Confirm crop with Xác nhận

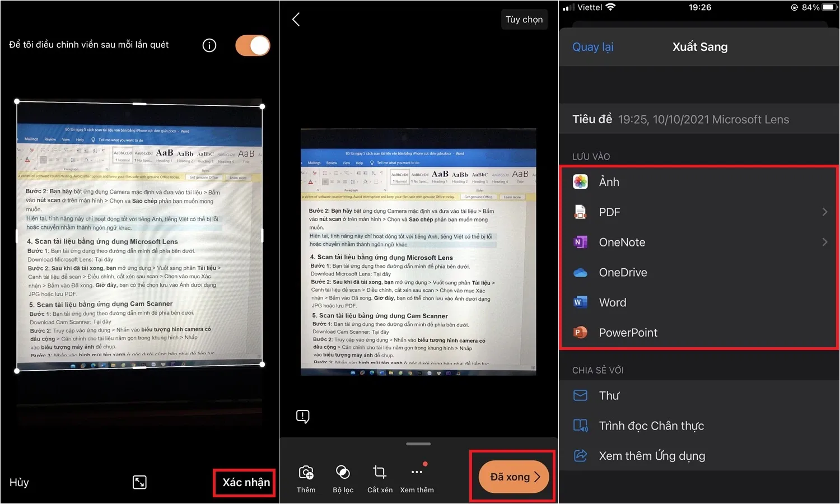(246, 482)
